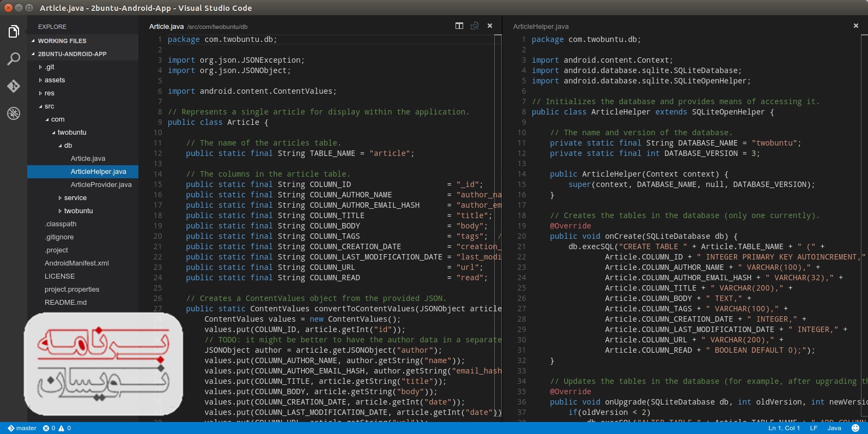Image resolution: width=868 pixels, height=434 pixels.
Task: Close the ArticleHelper.java editor pane
Action: (x=855, y=26)
